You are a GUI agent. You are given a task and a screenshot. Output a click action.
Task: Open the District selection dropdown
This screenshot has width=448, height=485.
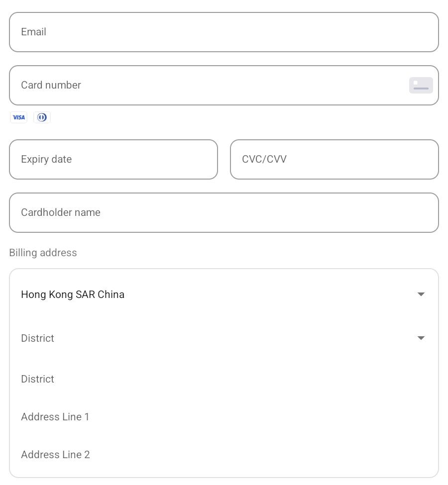pos(224,338)
